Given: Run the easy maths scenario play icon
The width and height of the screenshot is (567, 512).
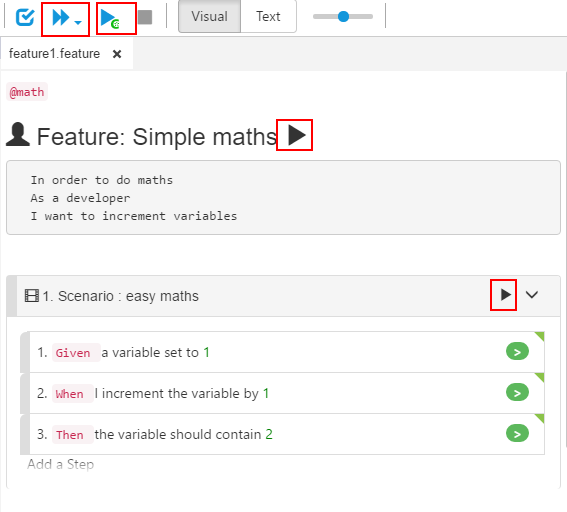Looking at the screenshot, I should point(506,295).
